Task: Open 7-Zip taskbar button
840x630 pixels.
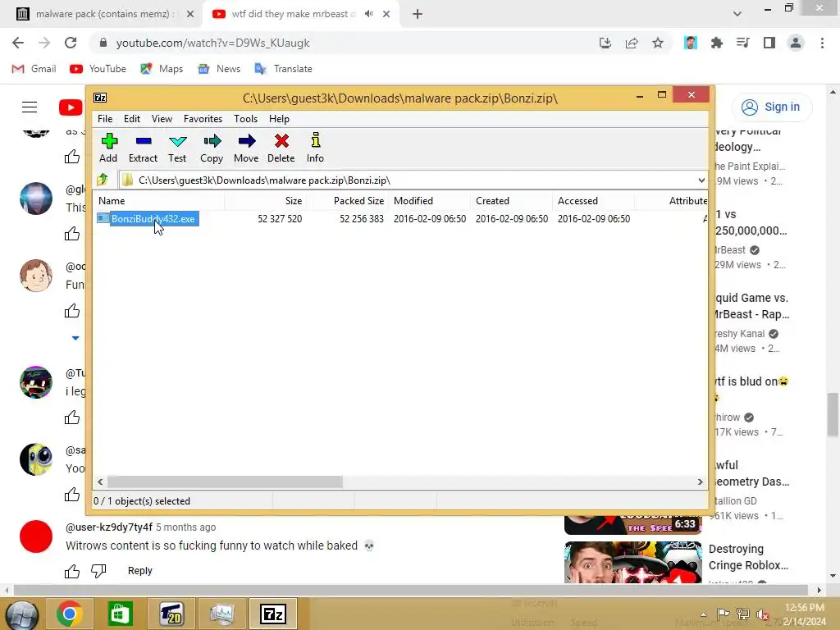Action: click(x=273, y=614)
